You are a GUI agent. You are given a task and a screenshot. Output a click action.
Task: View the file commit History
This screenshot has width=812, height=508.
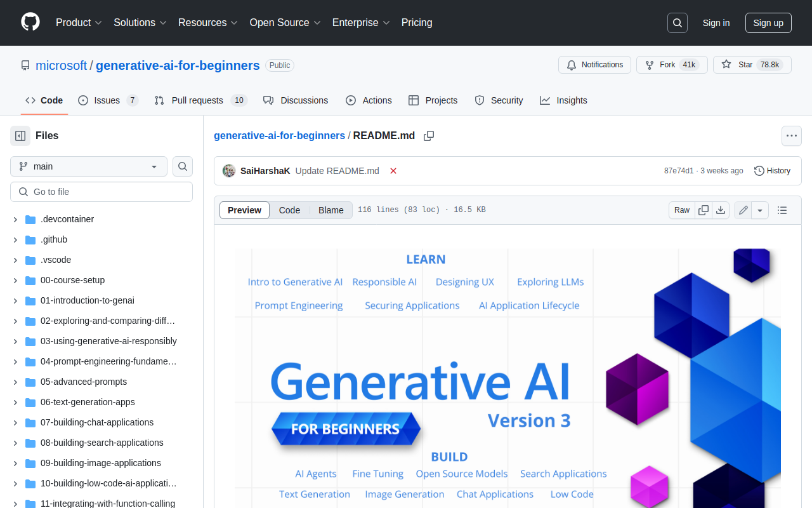coord(772,171)
